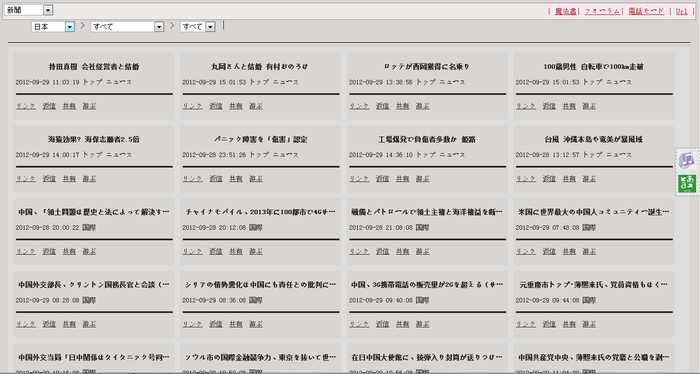Open headline 丸岡さんと結婚 有村おのろけ
This screenshot has height=374, width=700.
[x=260, y=66]
